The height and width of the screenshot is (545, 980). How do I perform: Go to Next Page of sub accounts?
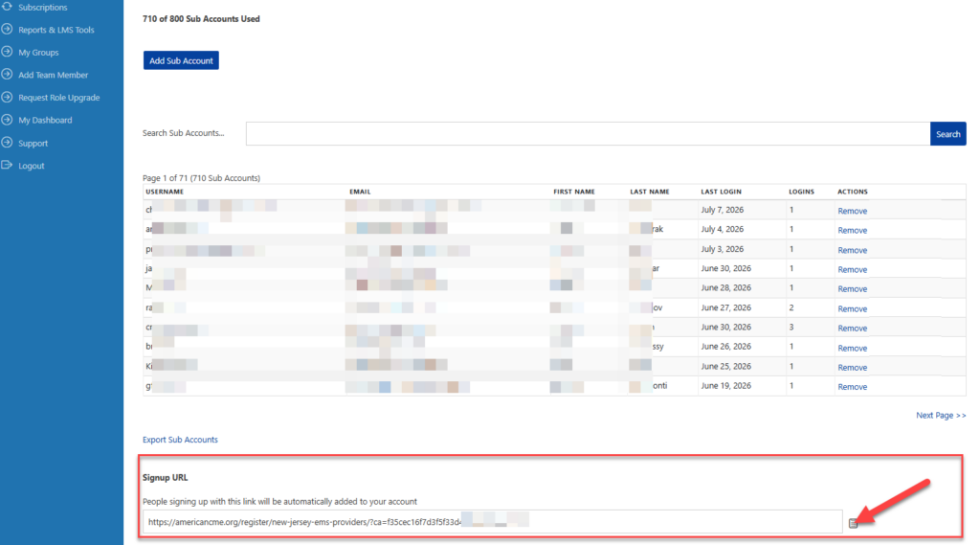point(941,416)
